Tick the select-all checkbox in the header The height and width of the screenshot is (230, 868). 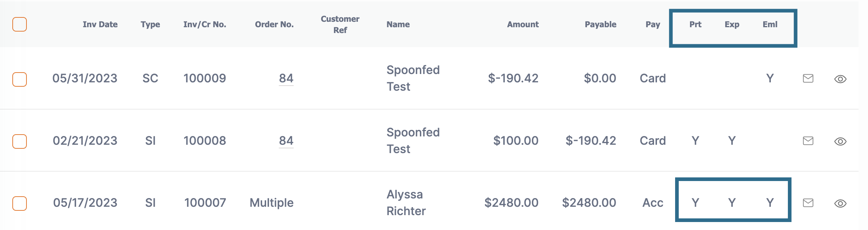[20, 24]
